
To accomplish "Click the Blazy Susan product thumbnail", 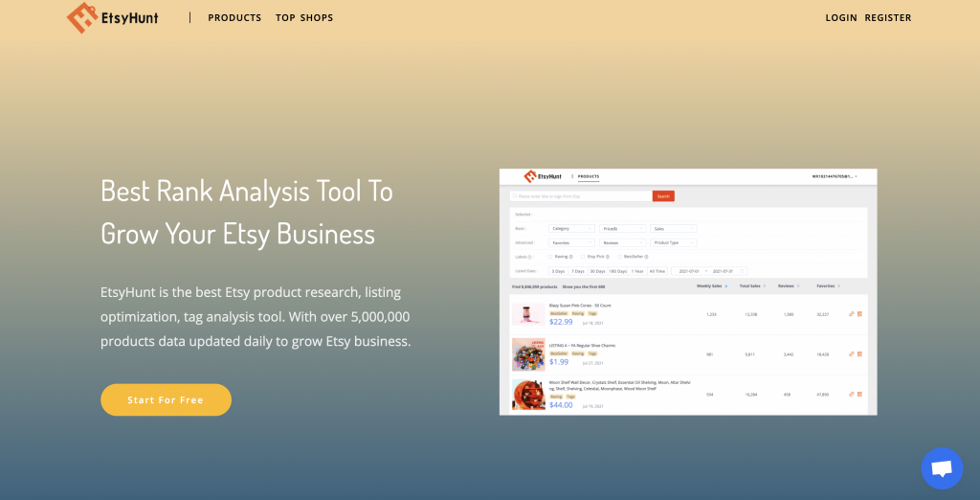I will (x=528, y=314).
